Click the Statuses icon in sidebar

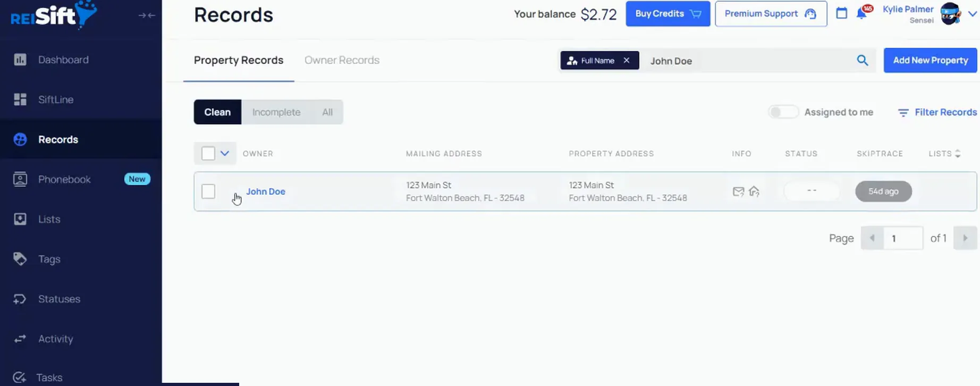pos(20,299)
